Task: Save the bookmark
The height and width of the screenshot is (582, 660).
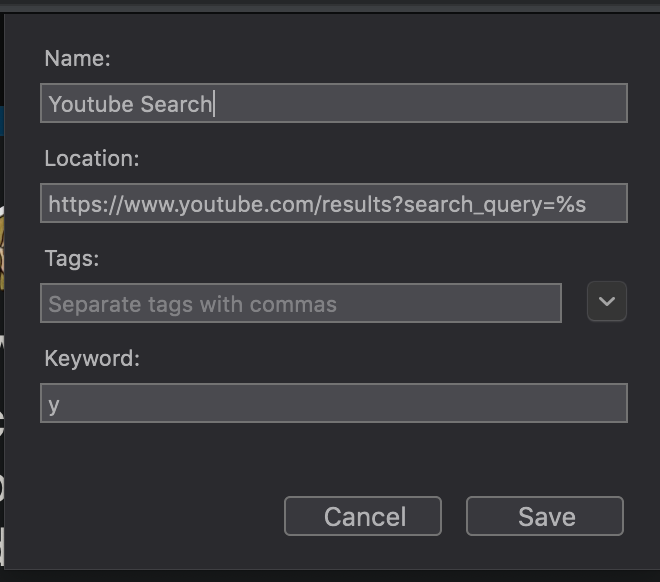Action: click(x=545, y=516)
